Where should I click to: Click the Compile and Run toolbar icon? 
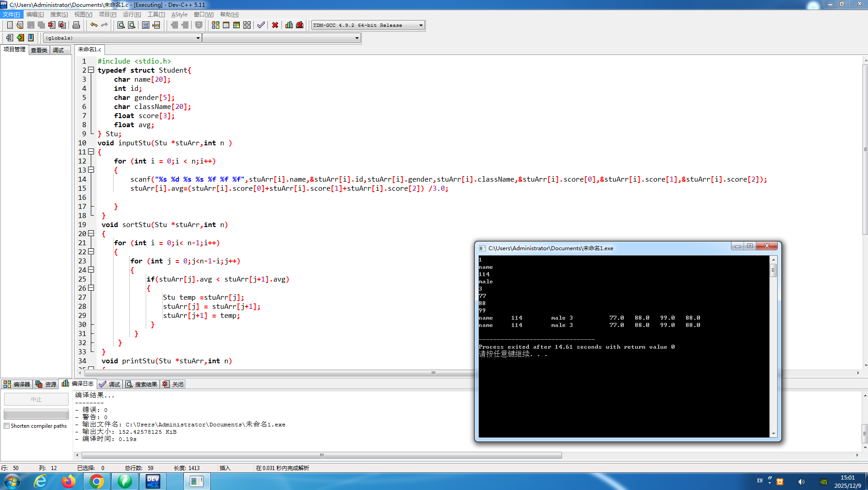237,25
